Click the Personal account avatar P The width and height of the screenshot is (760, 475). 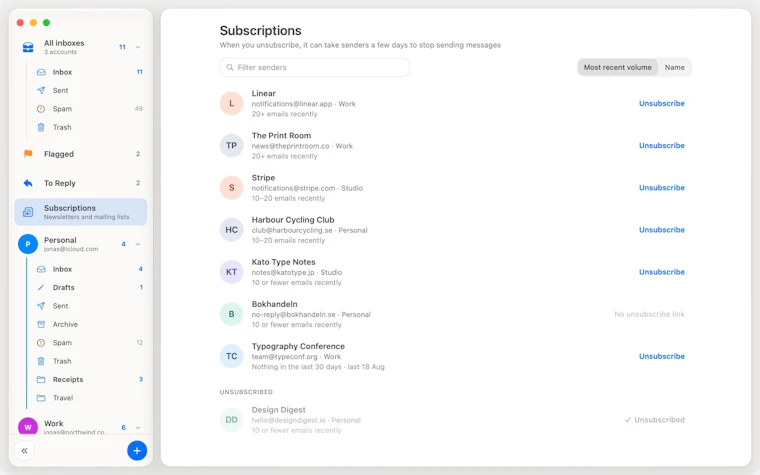point(28,244)
